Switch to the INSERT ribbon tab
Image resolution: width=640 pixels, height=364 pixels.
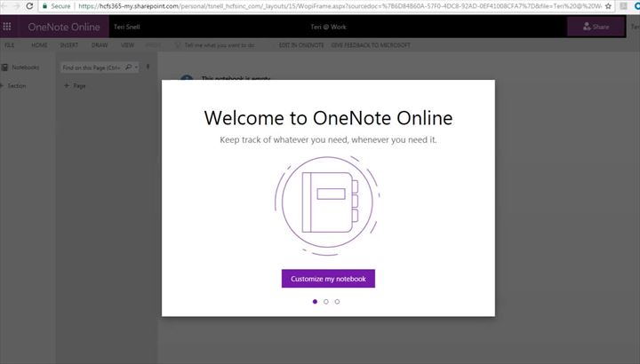point(68,44)
